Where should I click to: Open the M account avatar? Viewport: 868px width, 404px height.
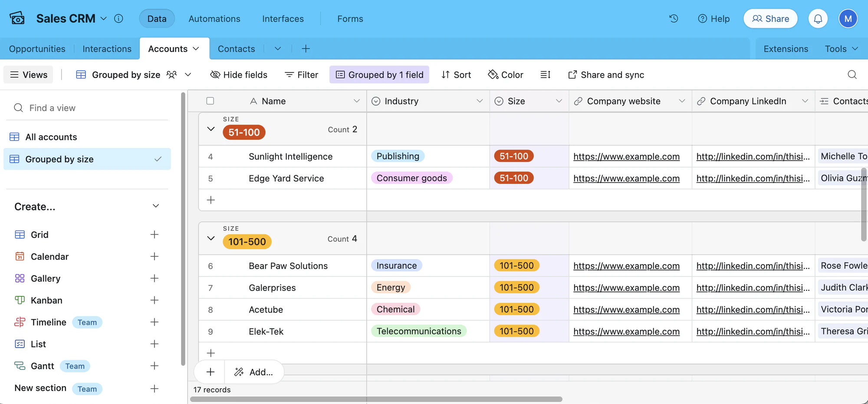pos(848,19)
